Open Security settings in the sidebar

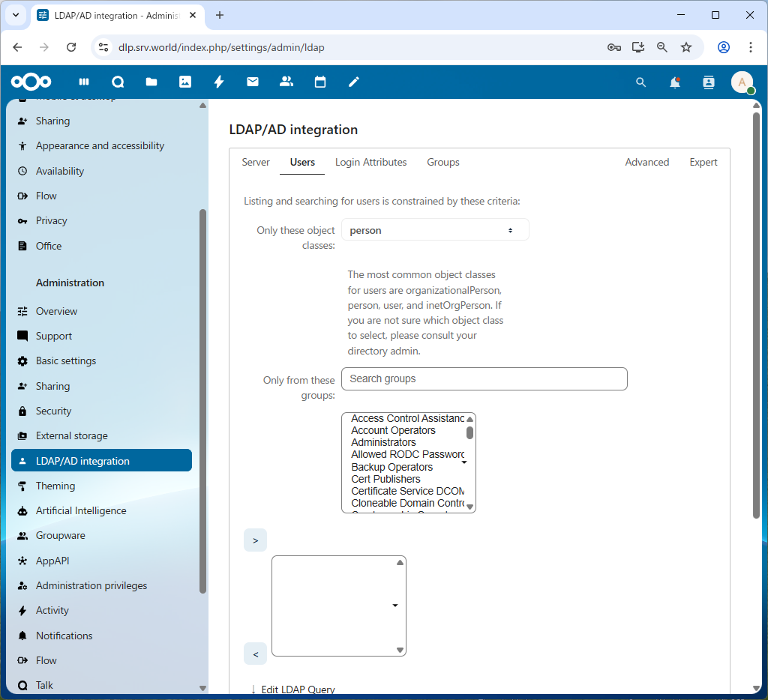(x=53, y=411)
